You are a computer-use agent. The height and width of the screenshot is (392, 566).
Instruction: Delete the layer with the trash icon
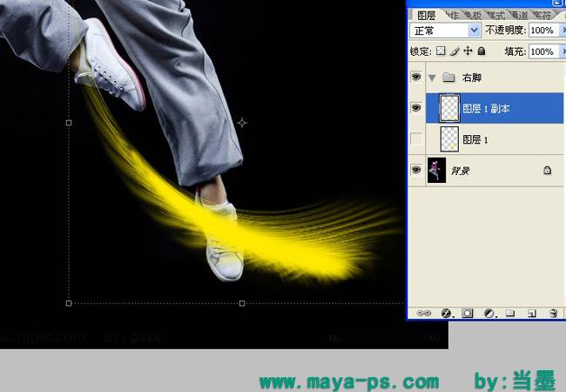coord(553,313)
